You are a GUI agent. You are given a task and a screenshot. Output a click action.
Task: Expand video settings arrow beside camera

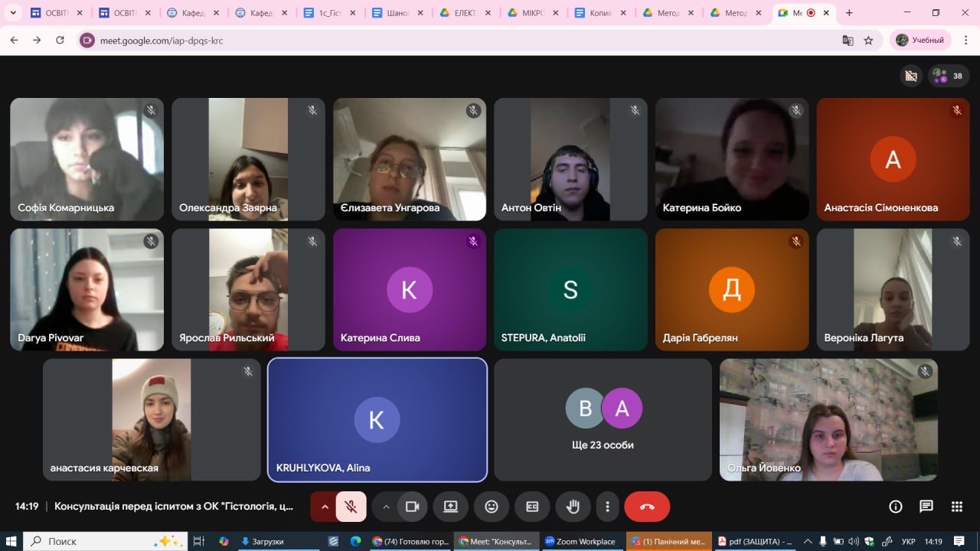point(386,507)
